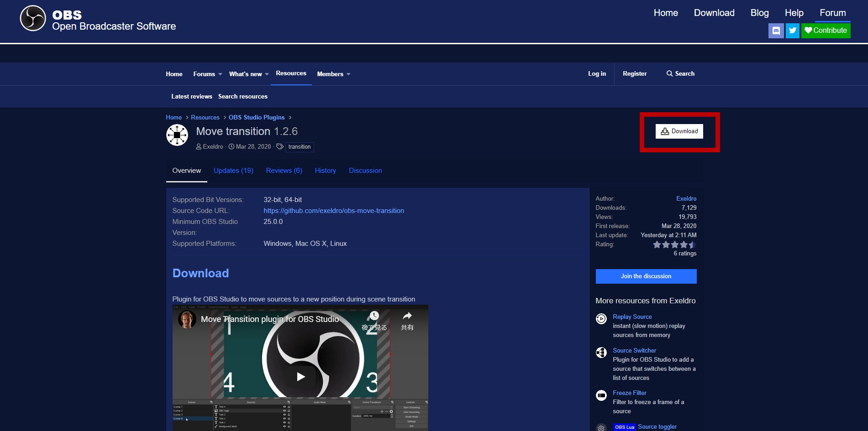Screen dimensions: 868x431
Task: Click Log in
Action: tap(597, 73)
